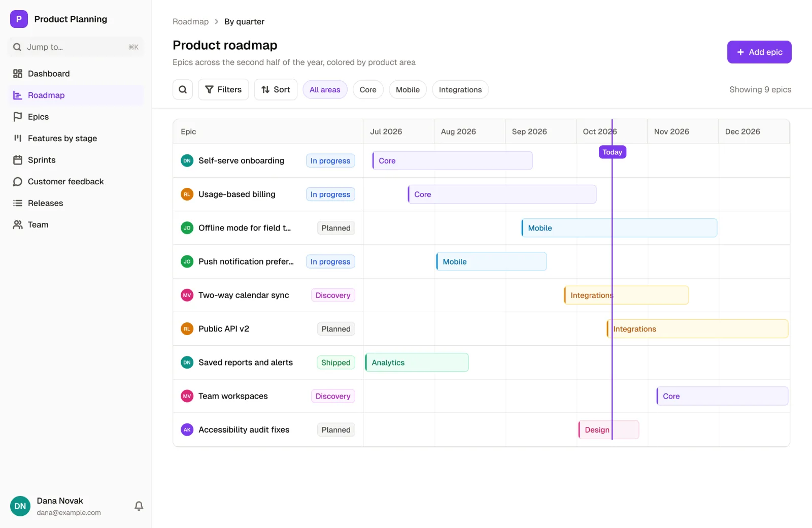Go to Features by stage
812x528 pixels.
tap(76, 139)
